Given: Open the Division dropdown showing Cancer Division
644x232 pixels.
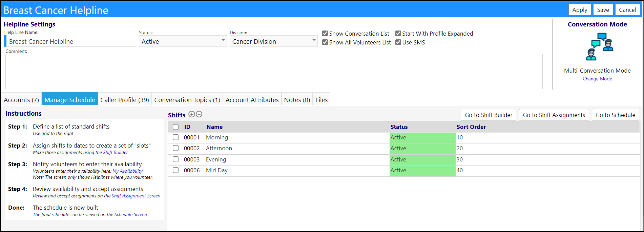Looking at the screenshot, I should tap(274, 41).
